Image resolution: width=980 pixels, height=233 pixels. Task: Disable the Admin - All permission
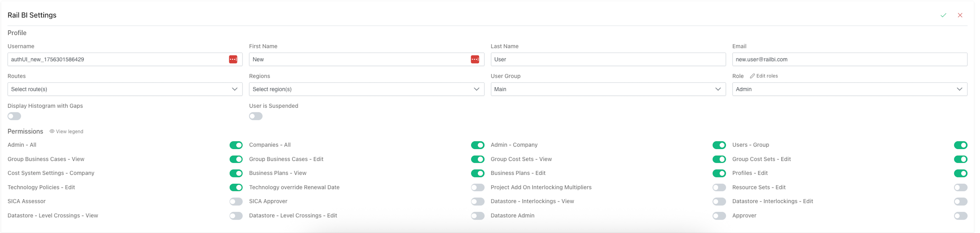point(236,145)
